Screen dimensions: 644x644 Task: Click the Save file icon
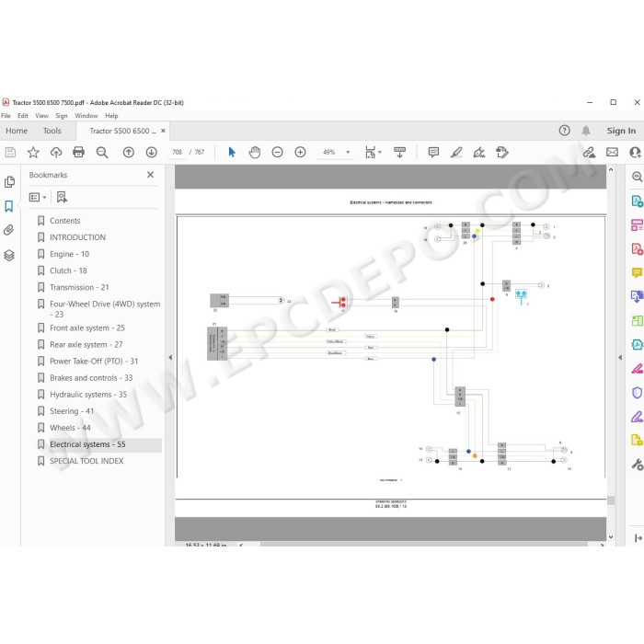click(x=10, y=153)
